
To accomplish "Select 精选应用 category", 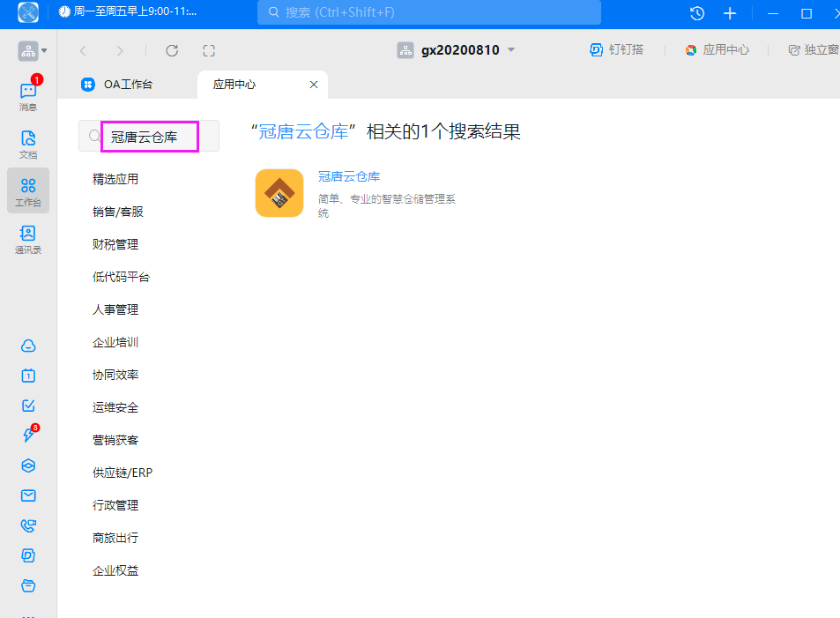I will pos(115,179).
